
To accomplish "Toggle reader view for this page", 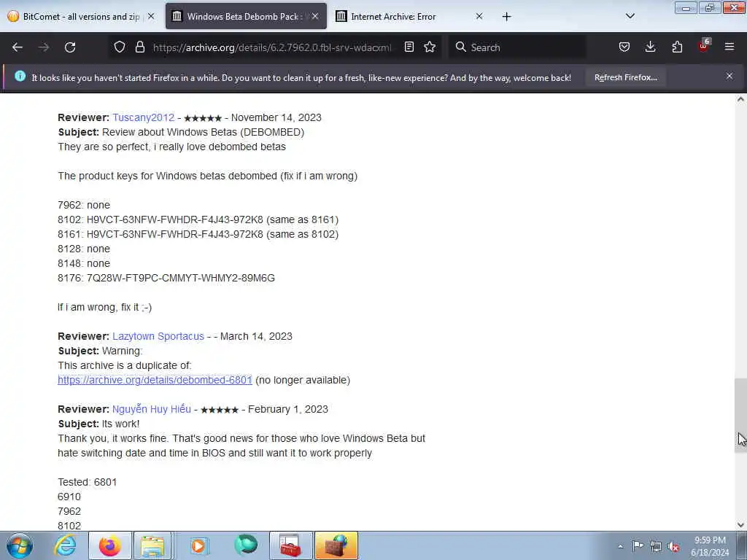I will 409,47.
